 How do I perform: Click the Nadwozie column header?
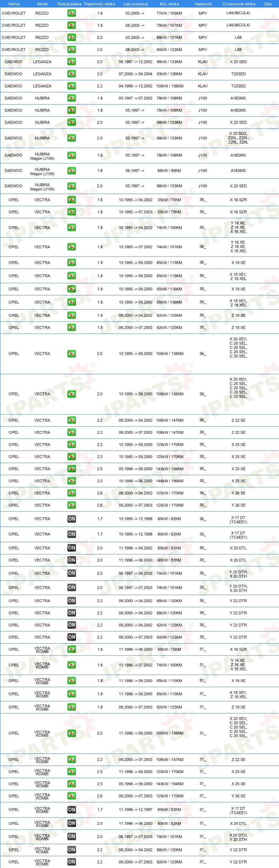click(203, 4)
